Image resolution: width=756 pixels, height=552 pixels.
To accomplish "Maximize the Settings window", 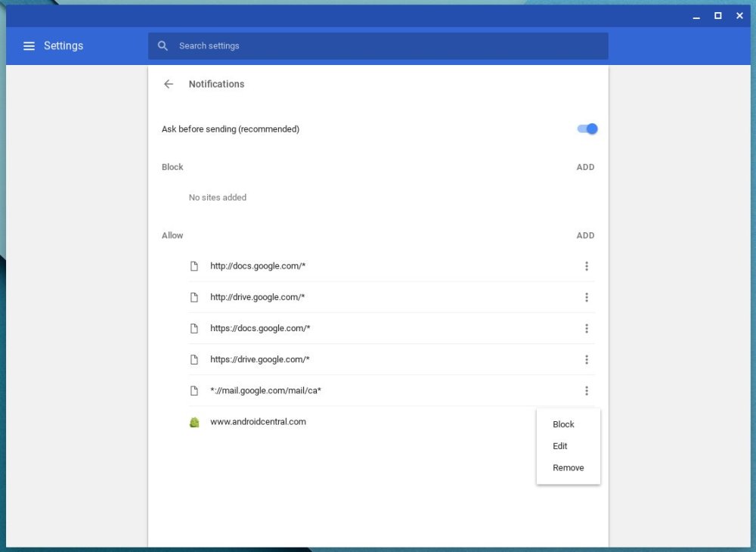I will tap(718, 16).
